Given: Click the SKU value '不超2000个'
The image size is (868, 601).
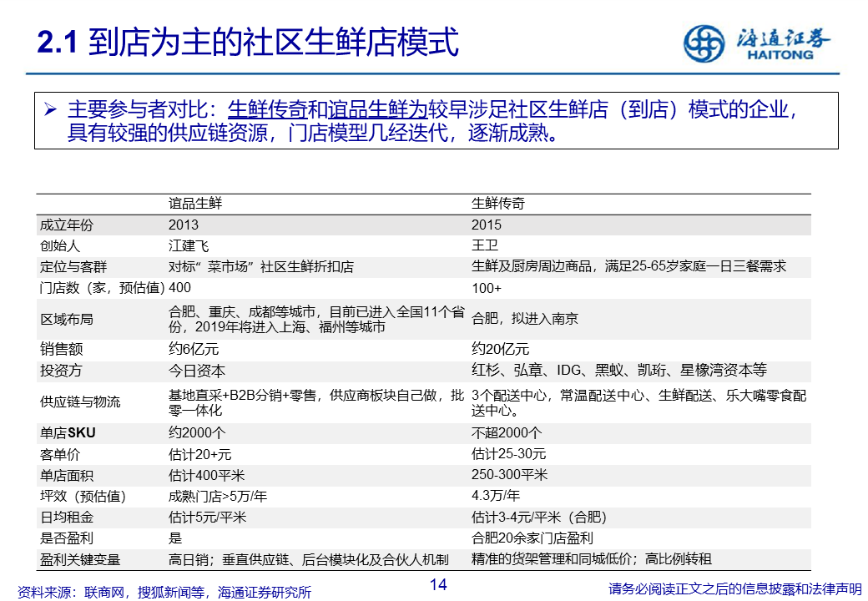Looking at the screenshot, I should (507, 432).
